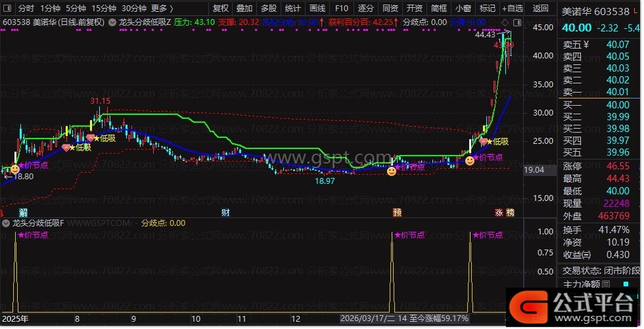The width and height of the screenshot is (644, 329).
Task: Switch to the 5分钟 period tab
Action: [77, 9]
